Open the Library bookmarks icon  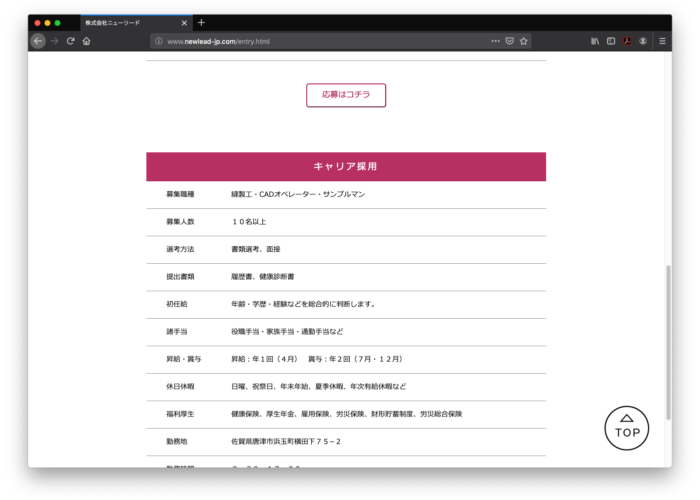click(x=595, y=41)
